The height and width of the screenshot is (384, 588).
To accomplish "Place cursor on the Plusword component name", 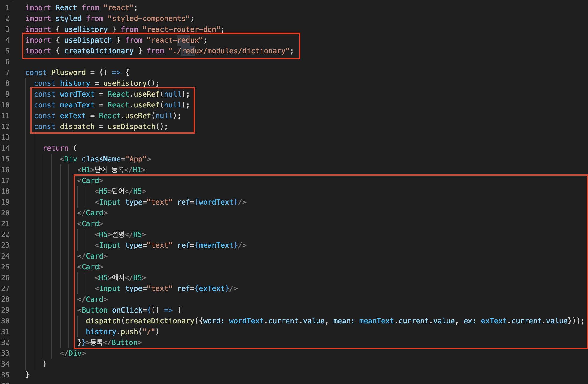I will (x=68, y=73).
